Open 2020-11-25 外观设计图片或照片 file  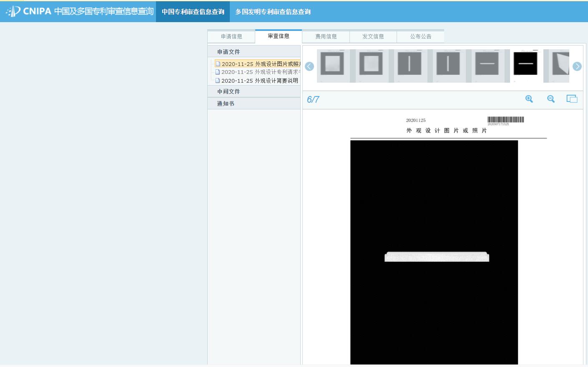pos(260,64)
